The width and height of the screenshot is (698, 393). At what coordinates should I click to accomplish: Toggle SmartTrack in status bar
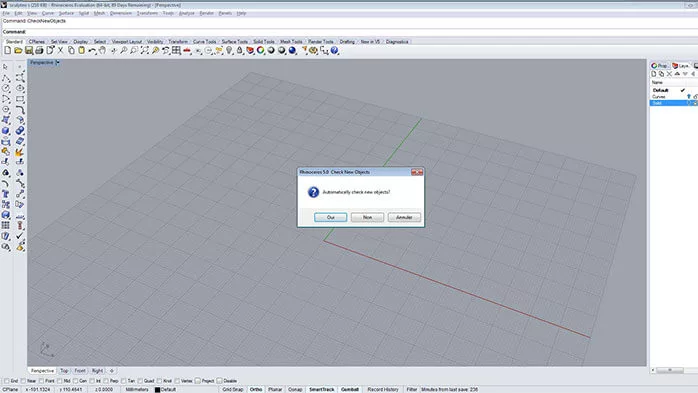321,389
